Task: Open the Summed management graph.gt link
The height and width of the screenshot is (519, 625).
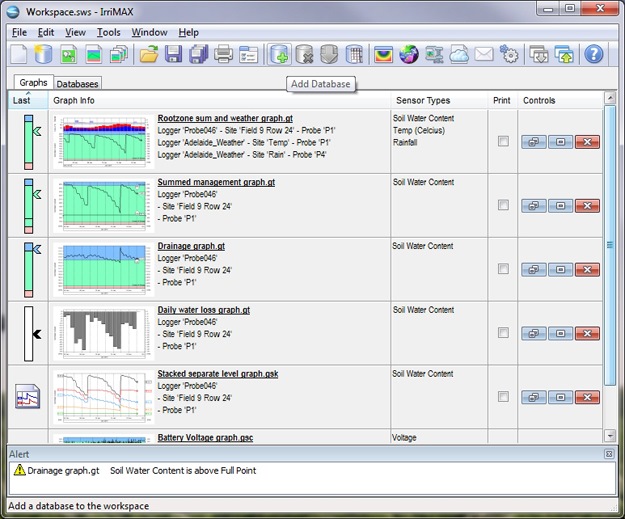Action: pos(216,182)
